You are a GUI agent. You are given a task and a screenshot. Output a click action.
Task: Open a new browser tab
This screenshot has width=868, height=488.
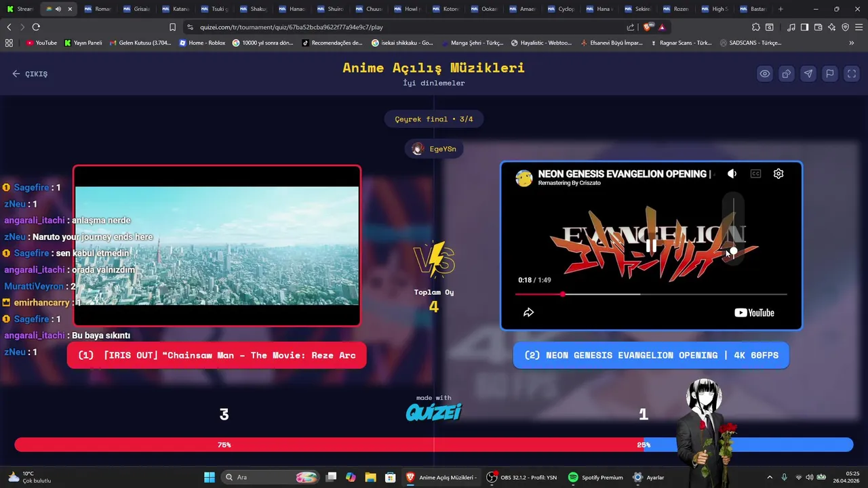point(781,9)
